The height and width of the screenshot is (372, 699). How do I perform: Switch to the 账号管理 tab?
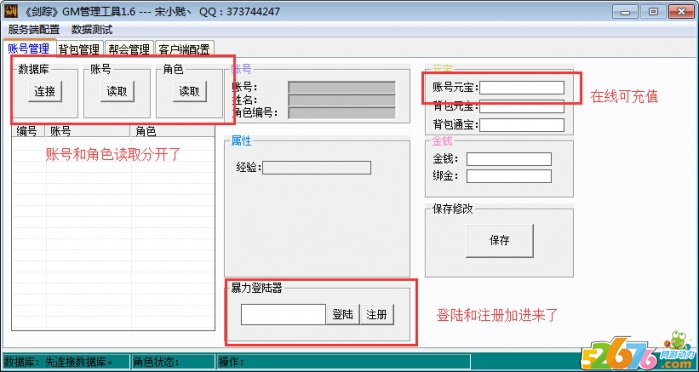[x=29, y=48]
